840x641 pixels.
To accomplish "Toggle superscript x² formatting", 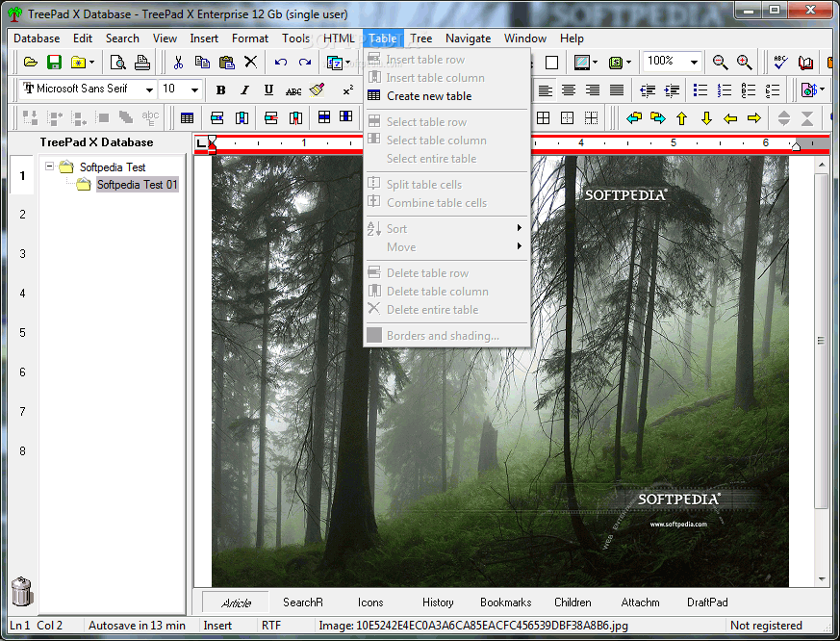I will [347, 90].
